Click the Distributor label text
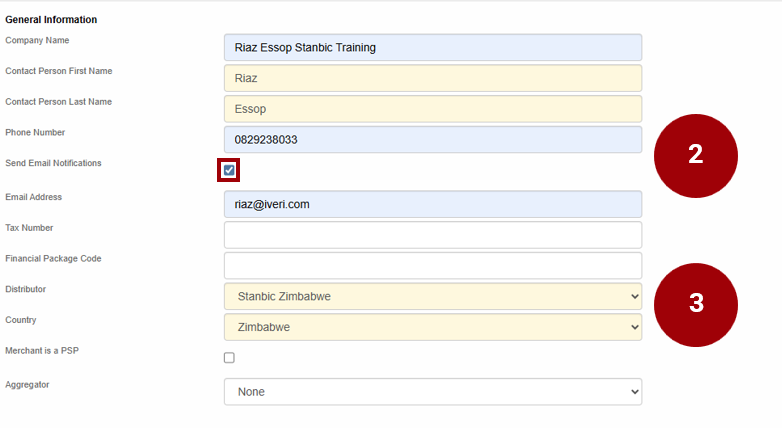Image resolution: width=782 pixels, height=446 pixels. tap(25, 289)
